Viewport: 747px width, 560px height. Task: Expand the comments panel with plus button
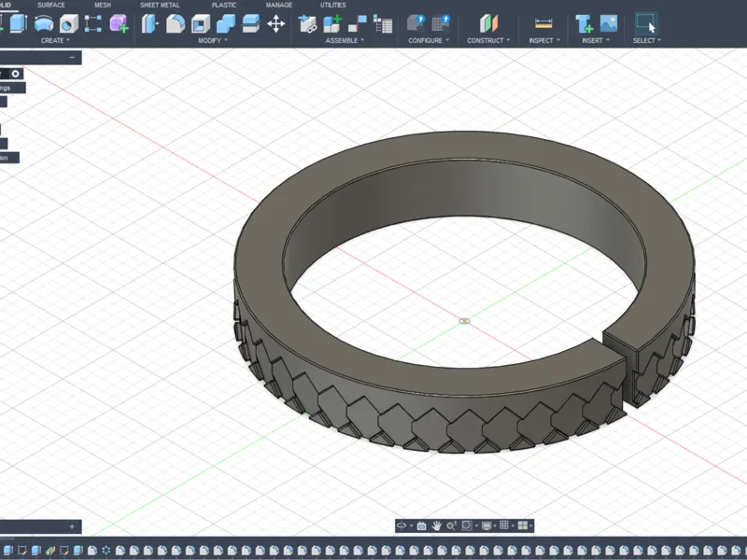point(72,526)
